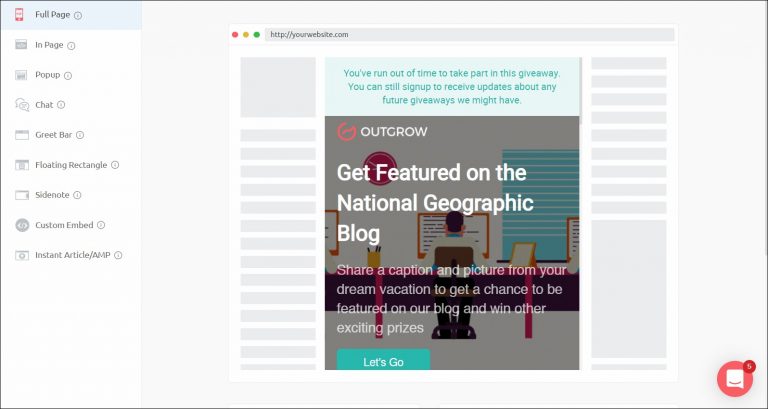Image resolution: width=768 pixels, height=409 pixels.
Task: Show info tooltip next to Popup
Action: [x=68, y=76]
